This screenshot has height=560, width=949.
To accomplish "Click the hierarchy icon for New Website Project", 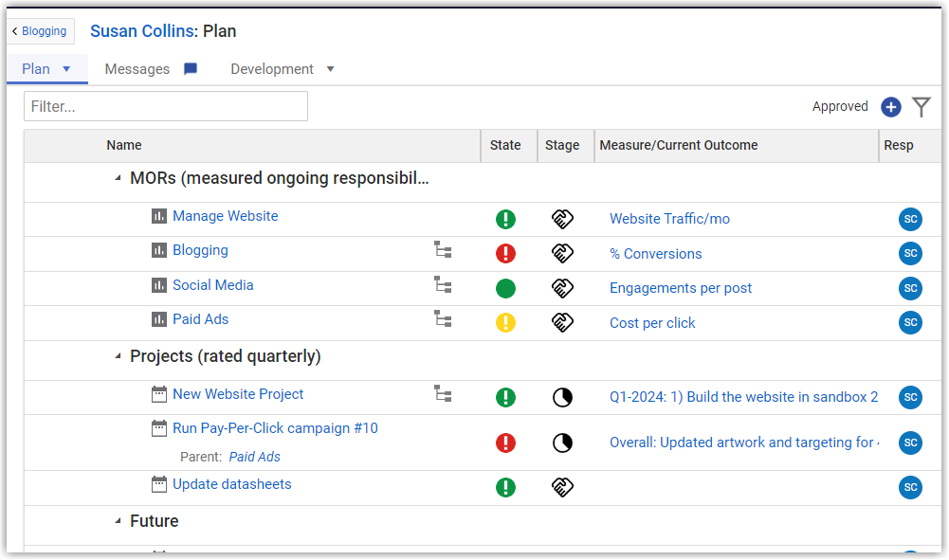I will click(x=443, y=393).
